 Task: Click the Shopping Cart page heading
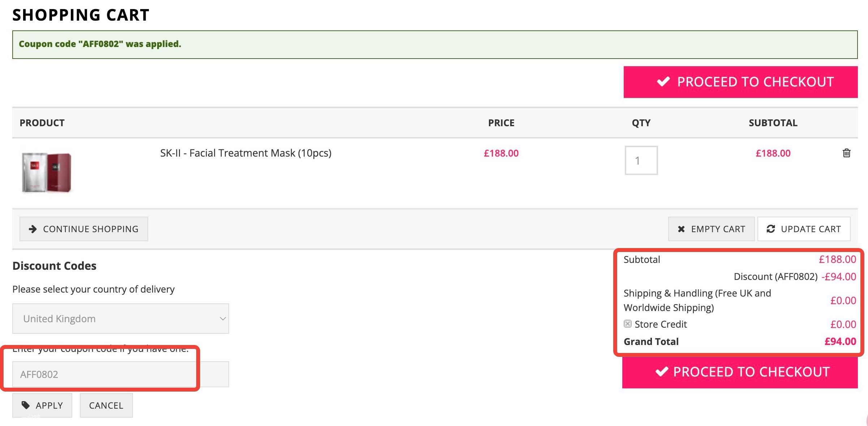[x=81, y=15]
